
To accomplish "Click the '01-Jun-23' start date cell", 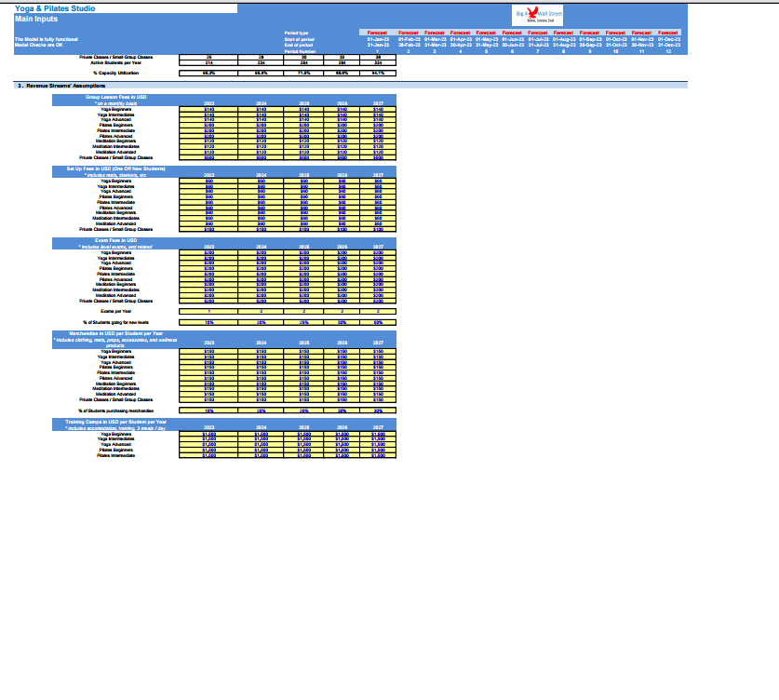I will coord(513,39).
